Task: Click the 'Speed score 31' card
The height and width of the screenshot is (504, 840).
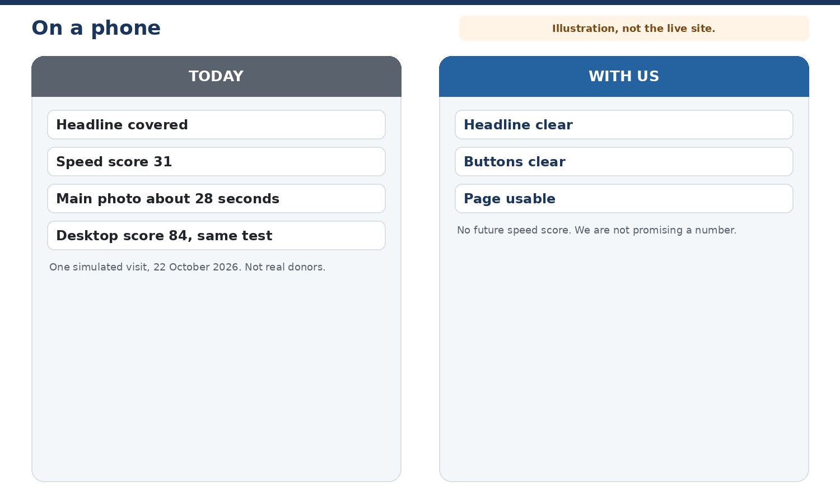Action: pos(216,162)
